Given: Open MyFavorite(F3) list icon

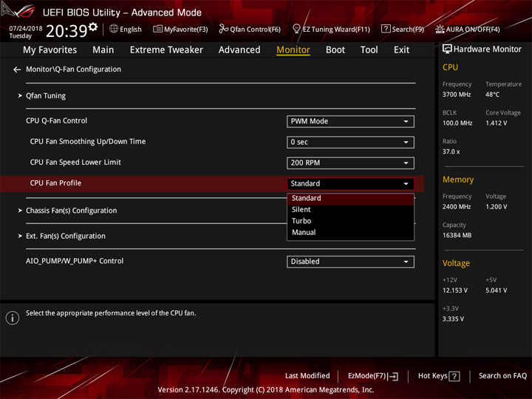Looking at the screenshot, I should (157, 29).
